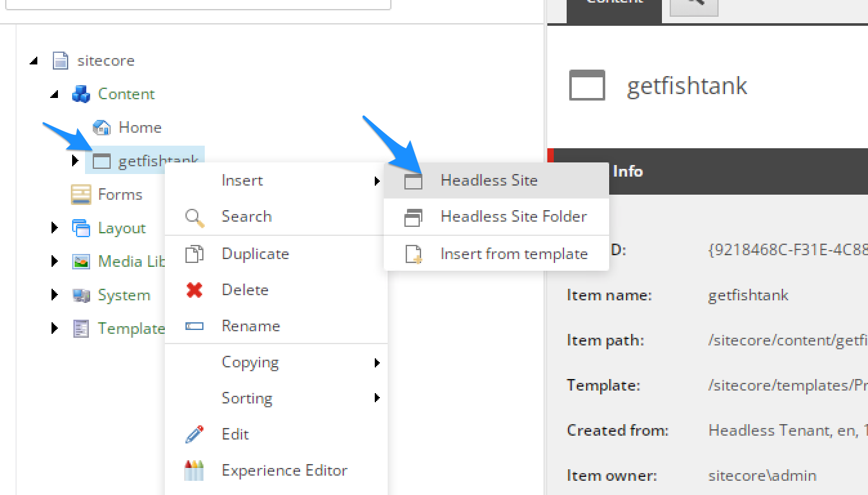The image size is (868, 495).
Task: Click the Headless Site Folder icon
Action: 413,218
